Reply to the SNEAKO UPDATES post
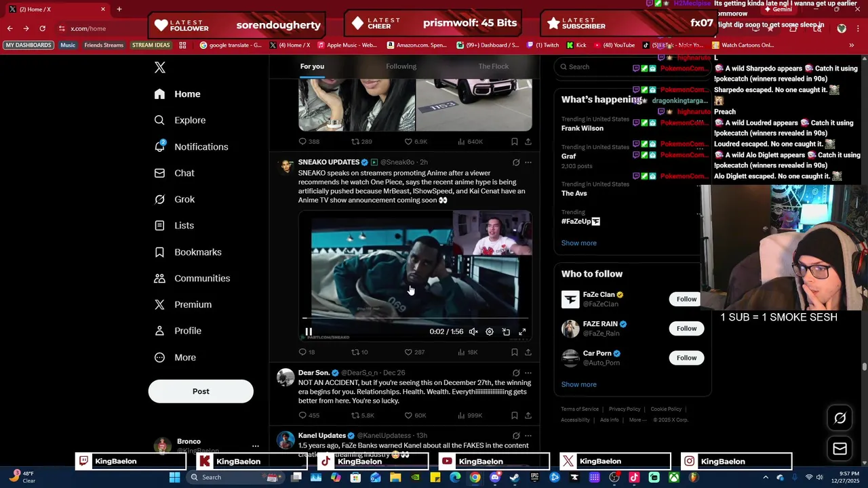This screenshot has height=488, width=868. (307, 352)
